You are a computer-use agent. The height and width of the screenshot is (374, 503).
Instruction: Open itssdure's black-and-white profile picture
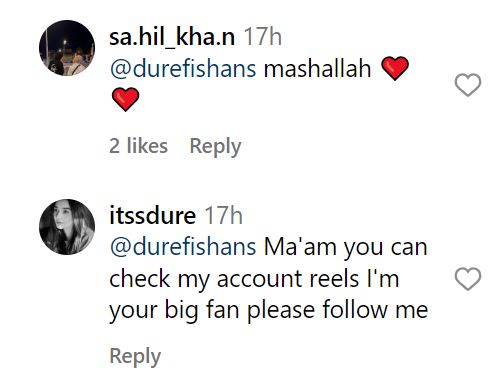click(x=67, y=227)
